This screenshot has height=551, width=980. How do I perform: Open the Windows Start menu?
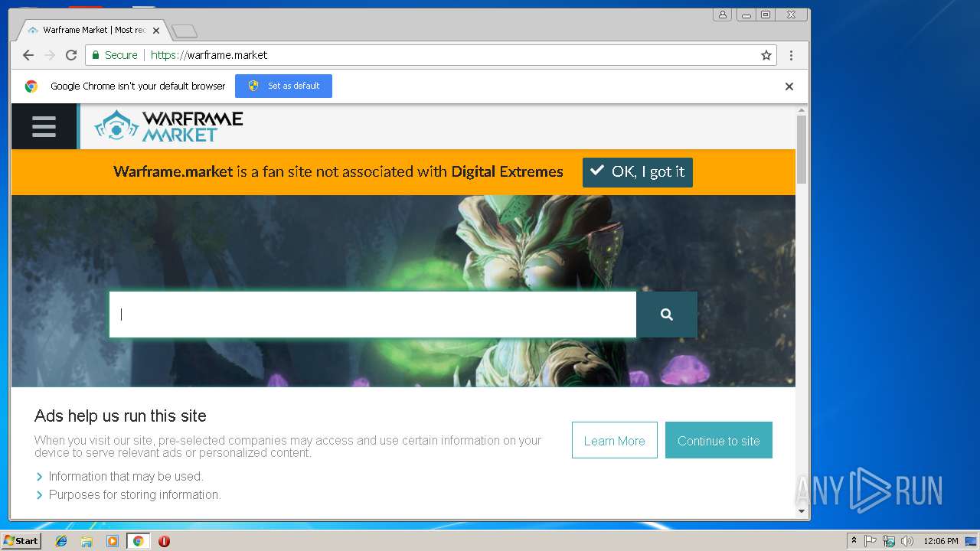tap(21, 541)
